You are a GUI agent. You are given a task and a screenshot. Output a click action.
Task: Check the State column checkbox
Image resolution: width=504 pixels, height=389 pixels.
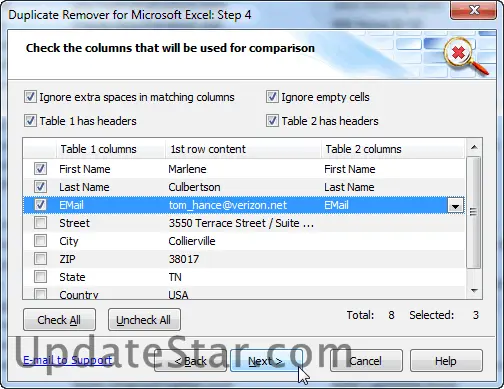coord(40,277)
